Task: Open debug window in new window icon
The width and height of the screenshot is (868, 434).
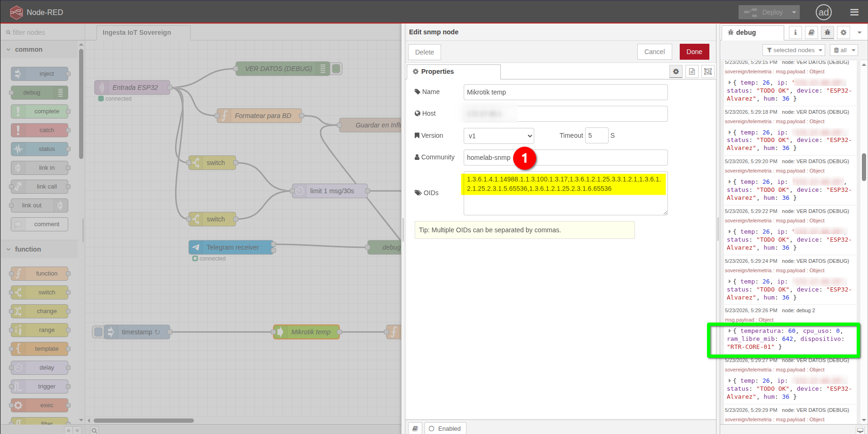Action: click(860, 430)
